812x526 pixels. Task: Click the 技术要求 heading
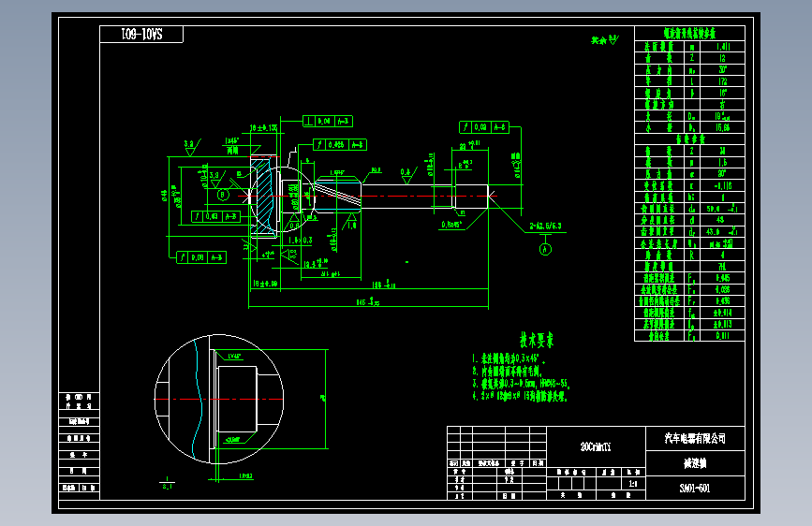click(537, 340)
